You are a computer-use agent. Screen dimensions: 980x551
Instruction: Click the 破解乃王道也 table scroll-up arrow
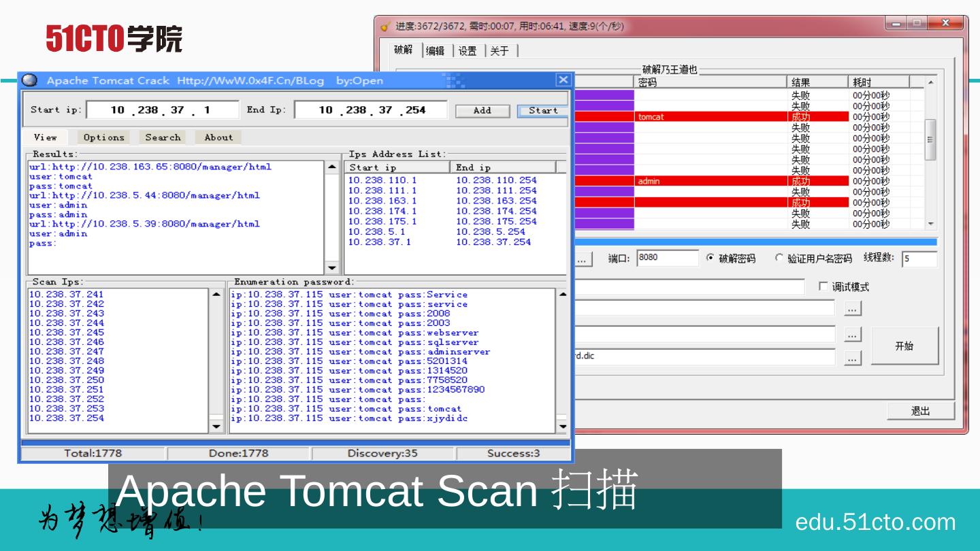931,83
